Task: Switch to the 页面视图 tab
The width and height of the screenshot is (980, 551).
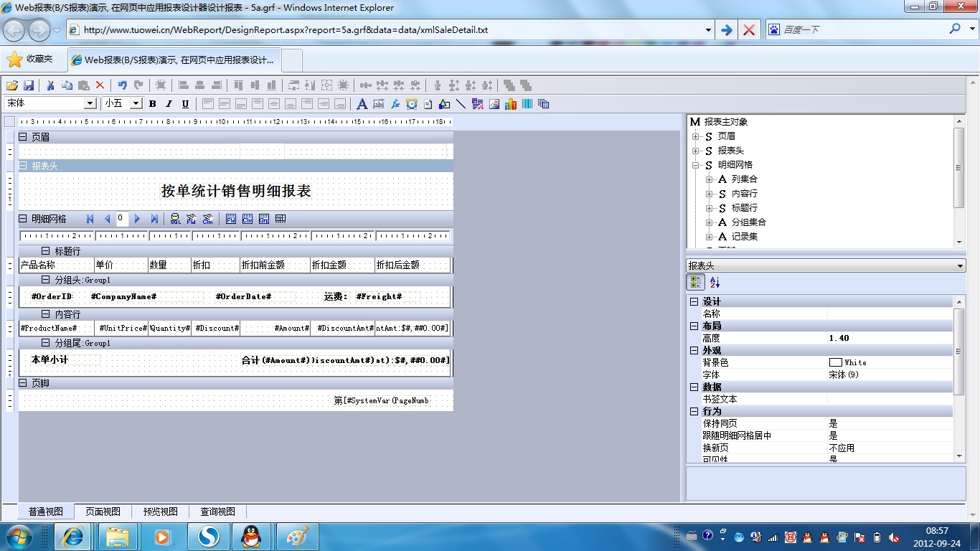Action: [x=103, y=512]
